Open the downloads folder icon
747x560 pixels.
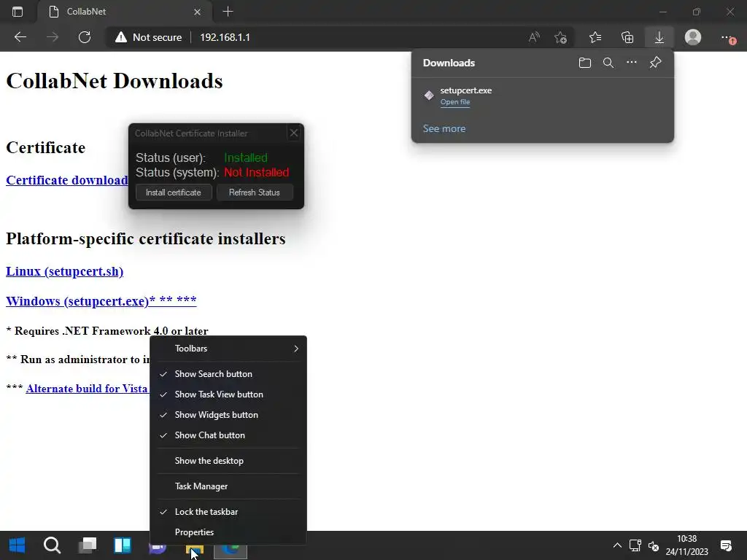coord(585,63)
